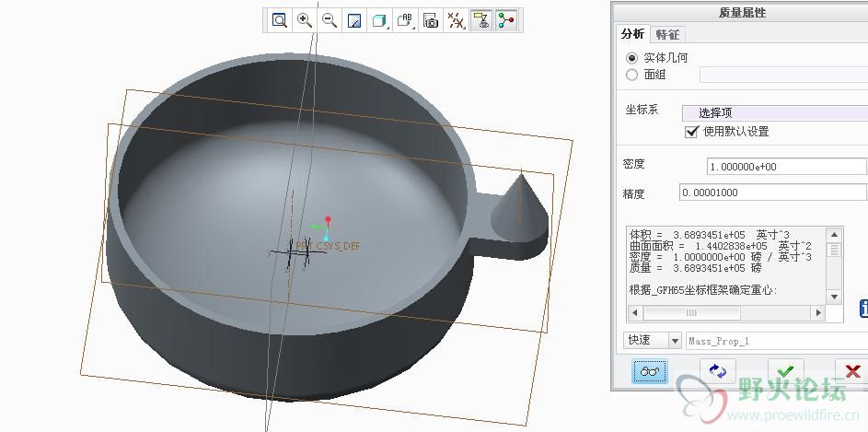The width and height of the screenshot is (868, 432).
Task: Select the 面组 radio button
Action: (631, 75)
